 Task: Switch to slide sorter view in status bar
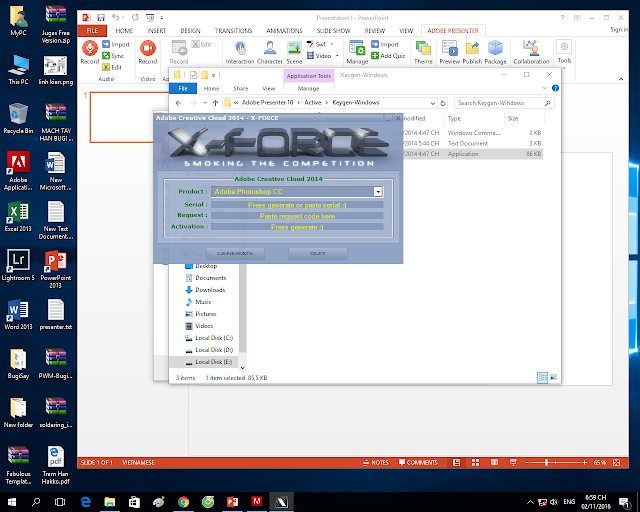476,463
